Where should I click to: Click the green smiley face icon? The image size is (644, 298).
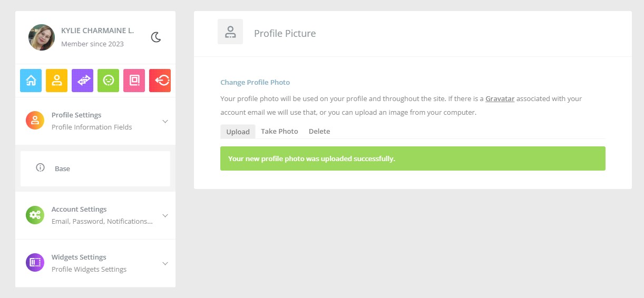click(x=108, y=81)
